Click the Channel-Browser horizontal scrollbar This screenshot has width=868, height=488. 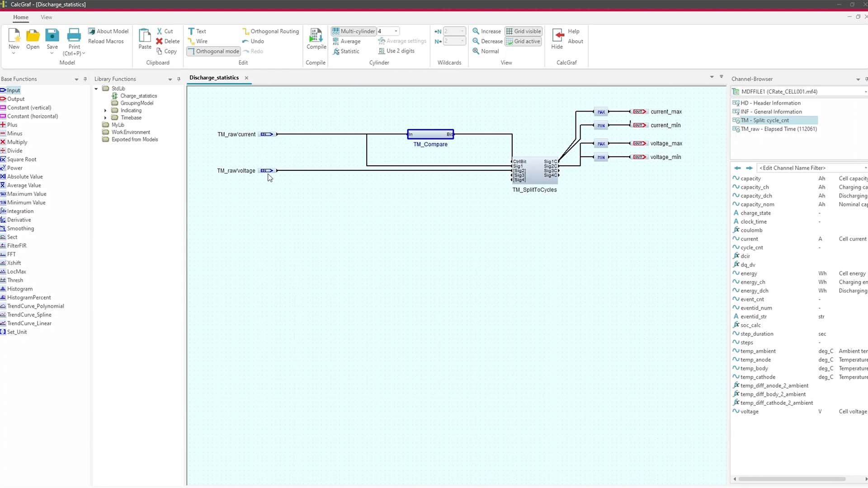791,479
